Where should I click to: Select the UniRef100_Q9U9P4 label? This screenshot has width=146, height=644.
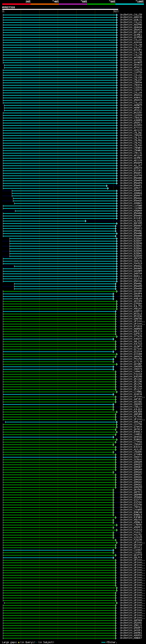point(131,294)
